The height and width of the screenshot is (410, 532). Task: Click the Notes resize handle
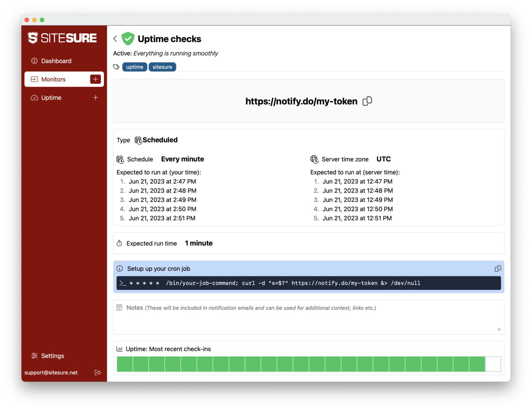[499, 329]
